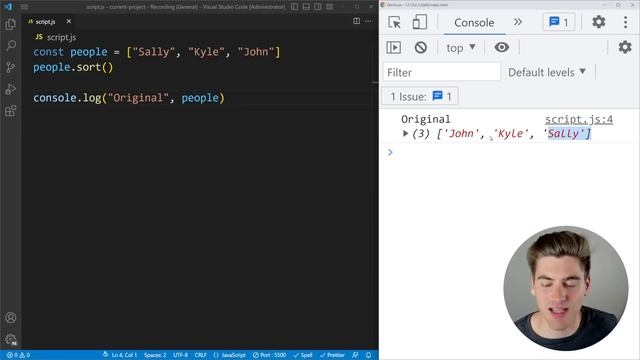Open the VS Code hamburger menu
640x360 pixels.
pyautogui.click(x=24, y=7)
